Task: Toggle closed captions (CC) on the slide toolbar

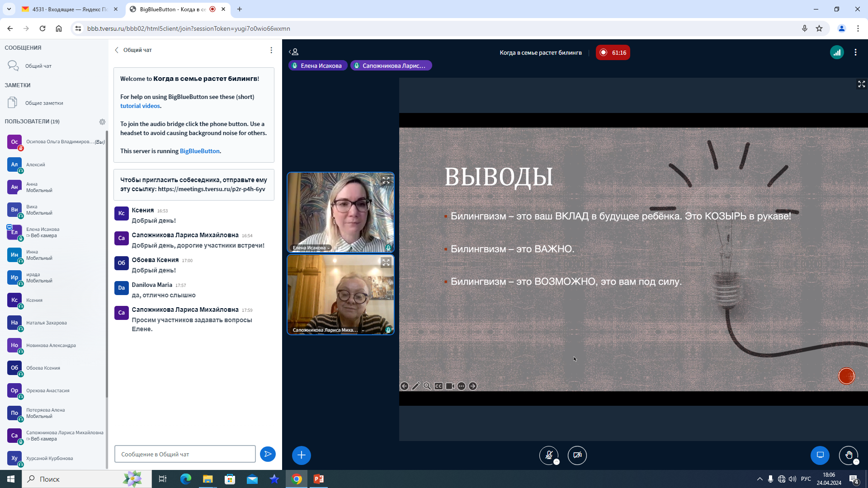Action: coord(439,386)
